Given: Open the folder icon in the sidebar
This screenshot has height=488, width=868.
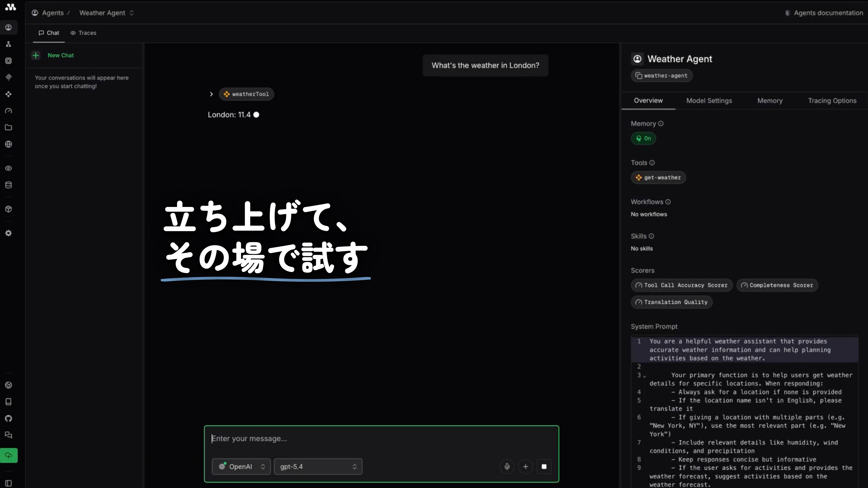Looking at the screenshot, I should point(8,127).
